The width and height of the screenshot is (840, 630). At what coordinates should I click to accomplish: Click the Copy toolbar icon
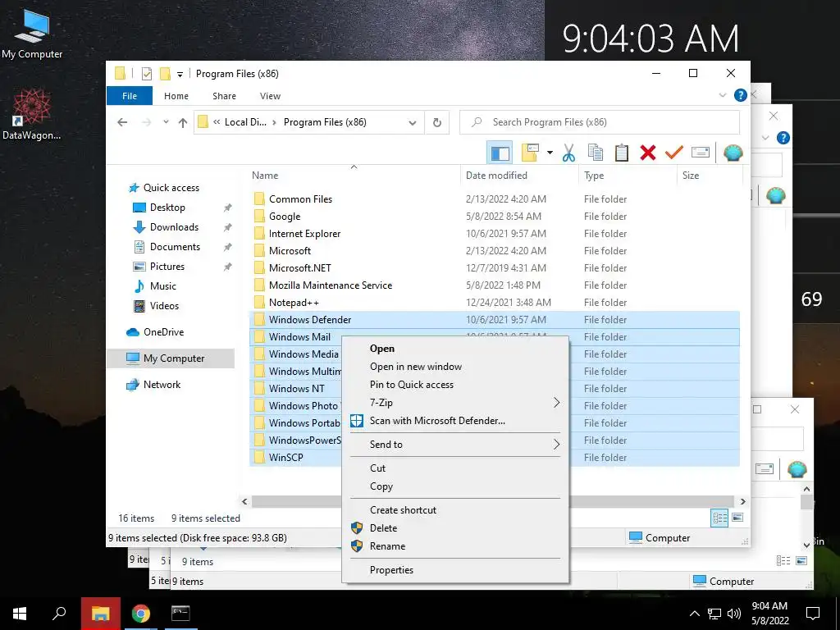[596, 153]
